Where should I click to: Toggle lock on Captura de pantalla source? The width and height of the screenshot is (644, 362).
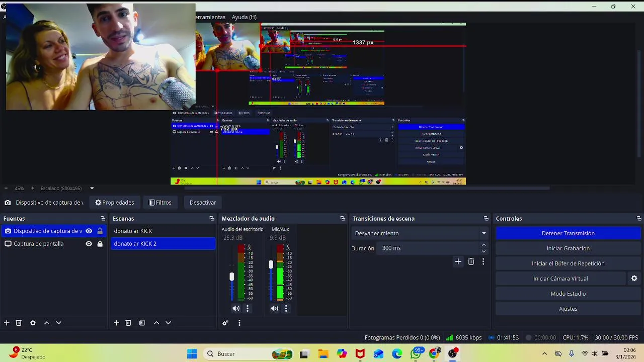100,244
